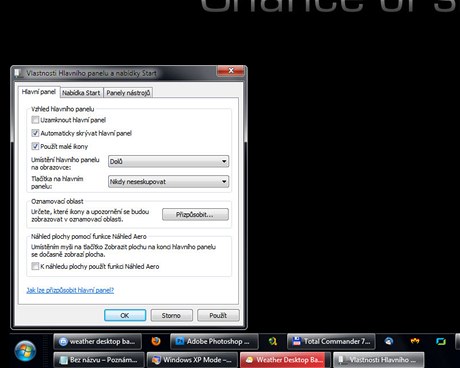The image size is (460, 368).
Task: Click the Storno button
Action: [x=171, y=315]
